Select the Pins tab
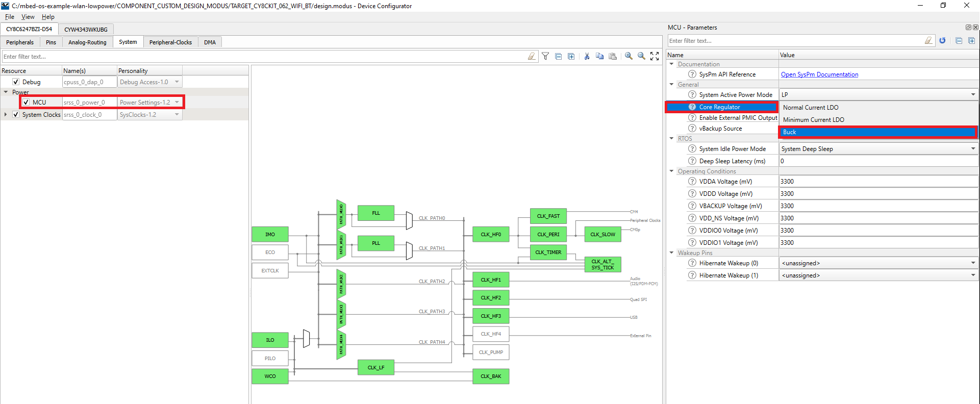The image size is (980, 404). tap(51, 42)
